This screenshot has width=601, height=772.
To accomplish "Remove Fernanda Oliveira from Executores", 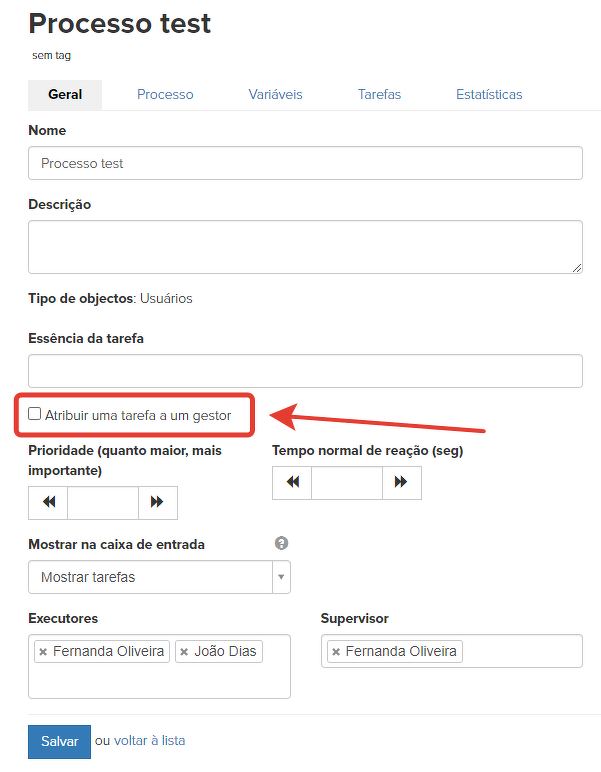I will (43, 652).
